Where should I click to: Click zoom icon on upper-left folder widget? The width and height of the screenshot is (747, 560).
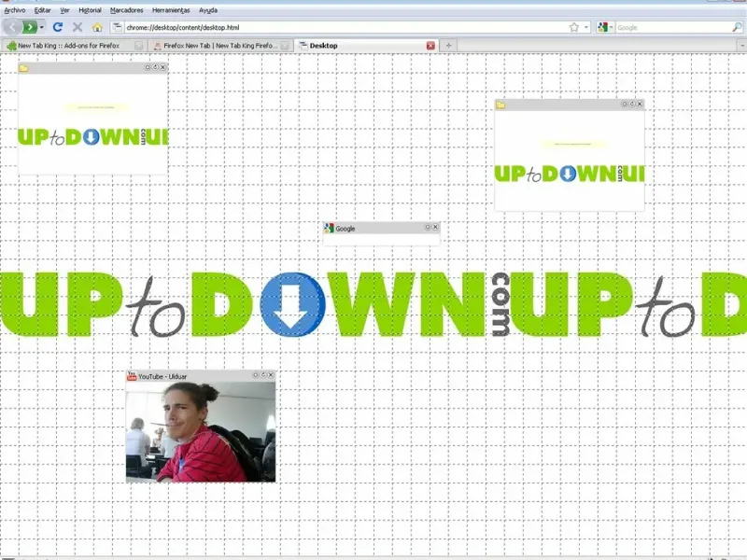(x=148, y=67)
